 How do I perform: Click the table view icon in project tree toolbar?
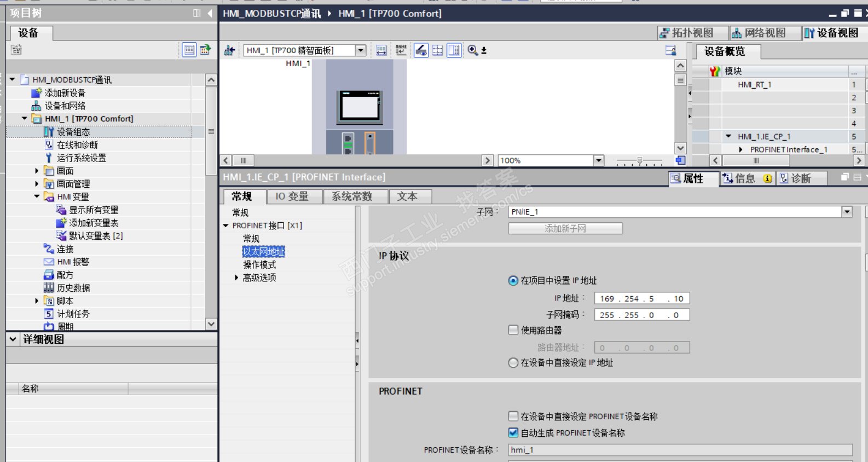[x=189, y=50]
